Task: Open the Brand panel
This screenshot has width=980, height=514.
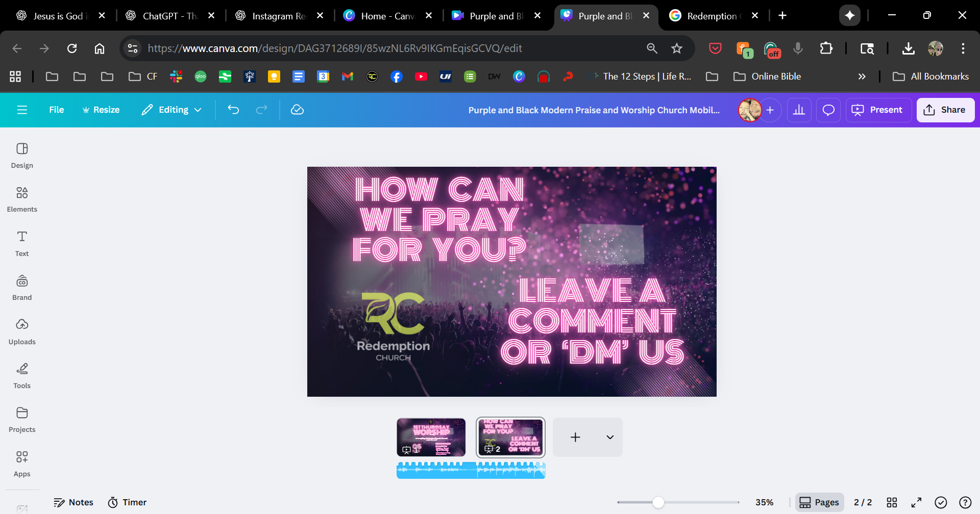Action: tap(22, 287)
